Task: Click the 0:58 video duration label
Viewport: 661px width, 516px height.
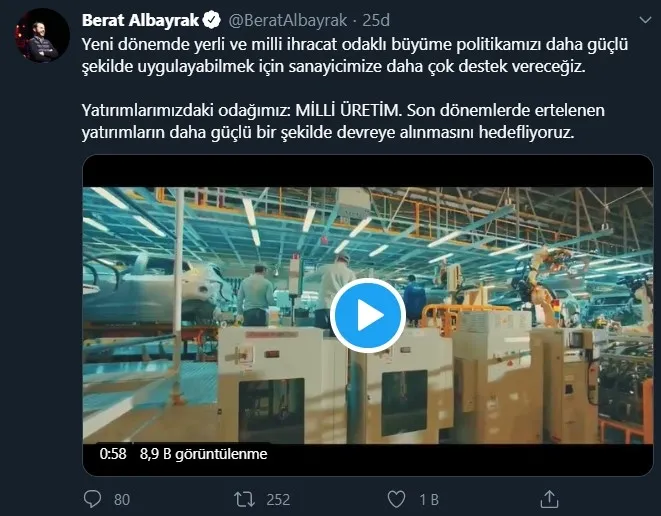Action: (x=113, y=454)
